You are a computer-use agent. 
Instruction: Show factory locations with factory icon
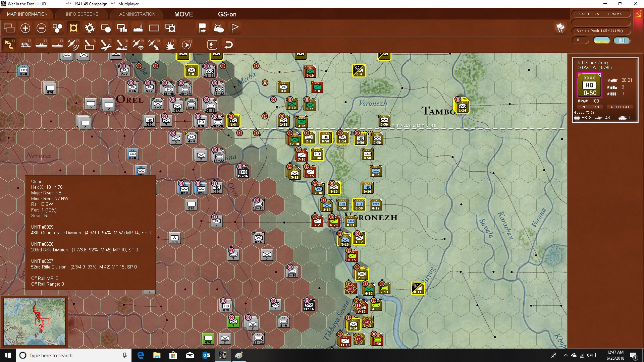click(x=138, y=28)
